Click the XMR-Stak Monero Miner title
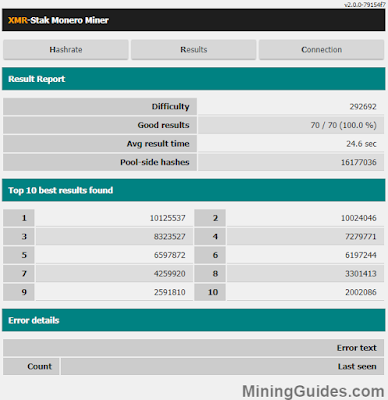 point(58,20)
